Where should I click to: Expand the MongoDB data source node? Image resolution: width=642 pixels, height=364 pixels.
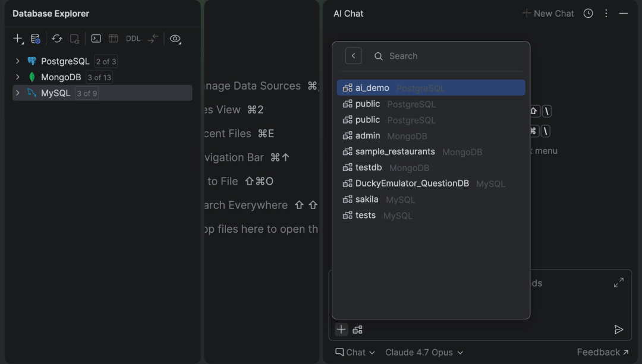18,77
